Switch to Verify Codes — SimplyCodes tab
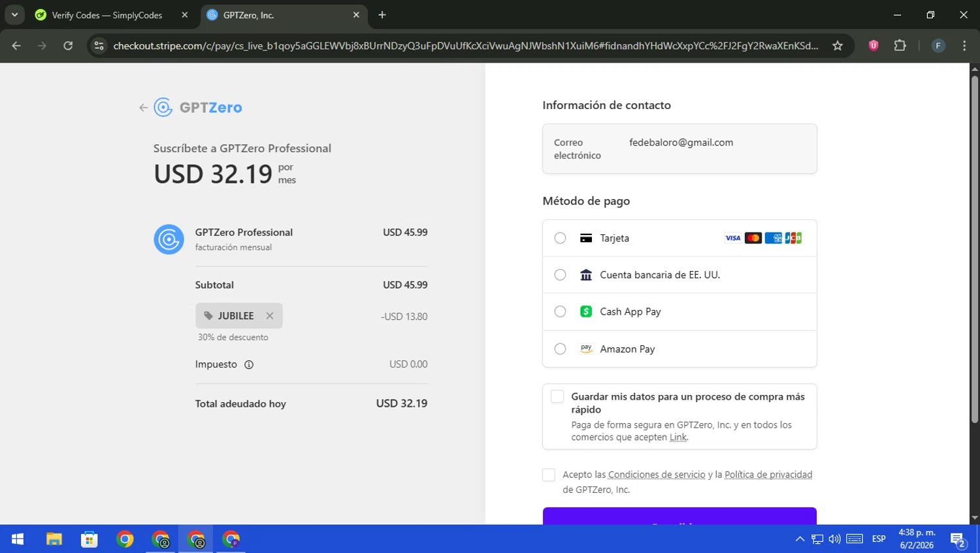The image size is (980, 553). 112,15
